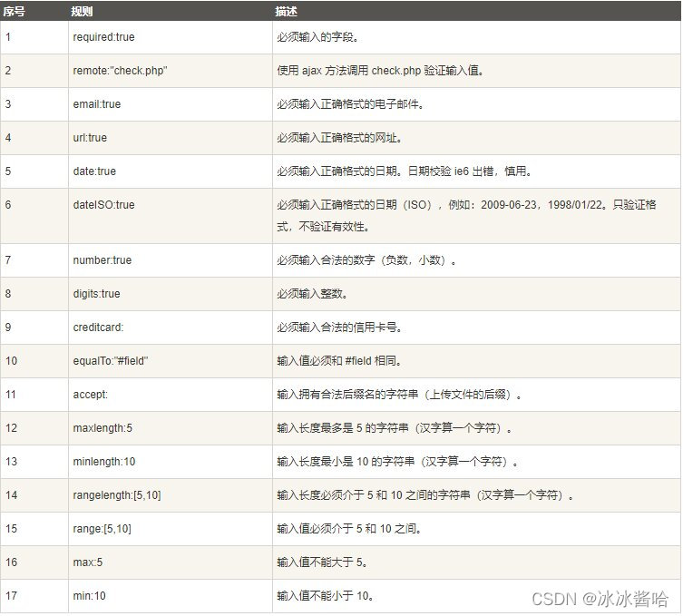The height and width of the screenshot is (616, 683).
Task: Click serial number 1 cell
Action: [34, 37]
